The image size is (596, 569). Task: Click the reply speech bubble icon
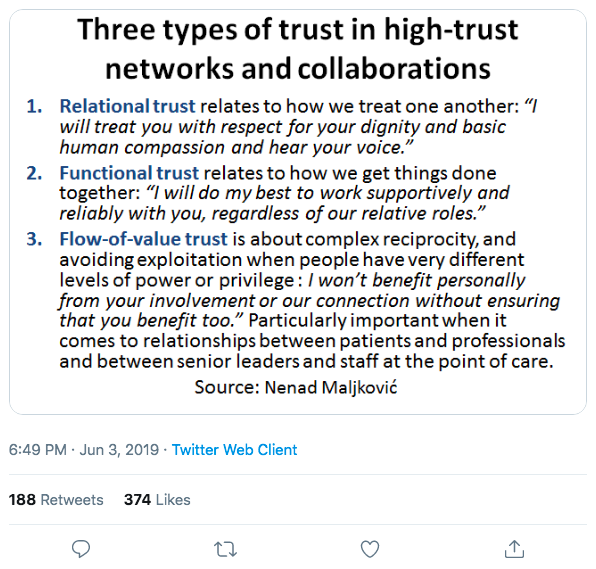[81, 549]
